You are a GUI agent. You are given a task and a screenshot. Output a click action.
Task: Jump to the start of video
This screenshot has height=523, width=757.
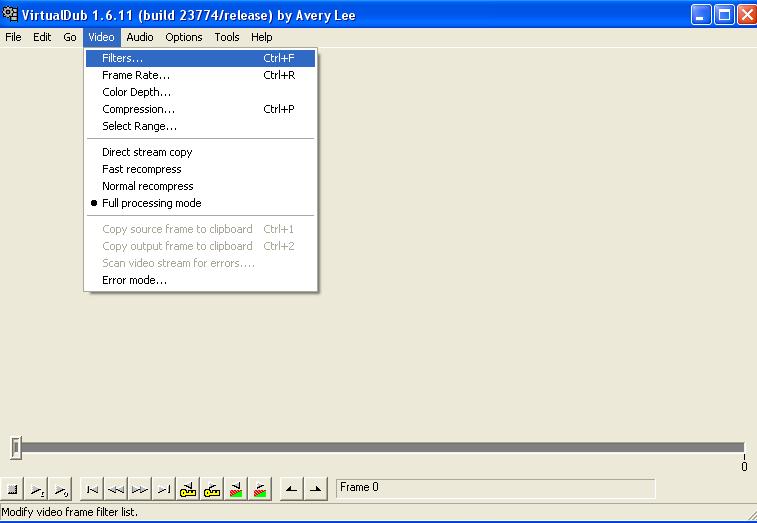click(92, 489)
